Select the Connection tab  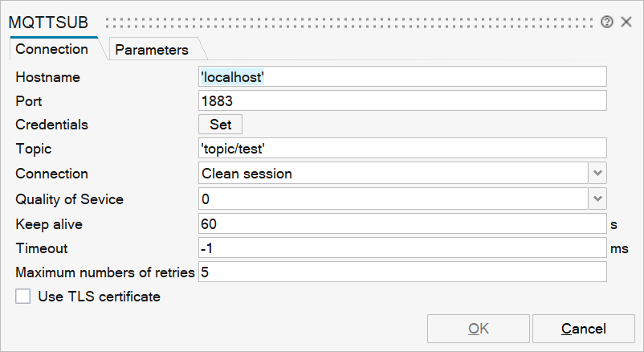[x=52, y=49]
